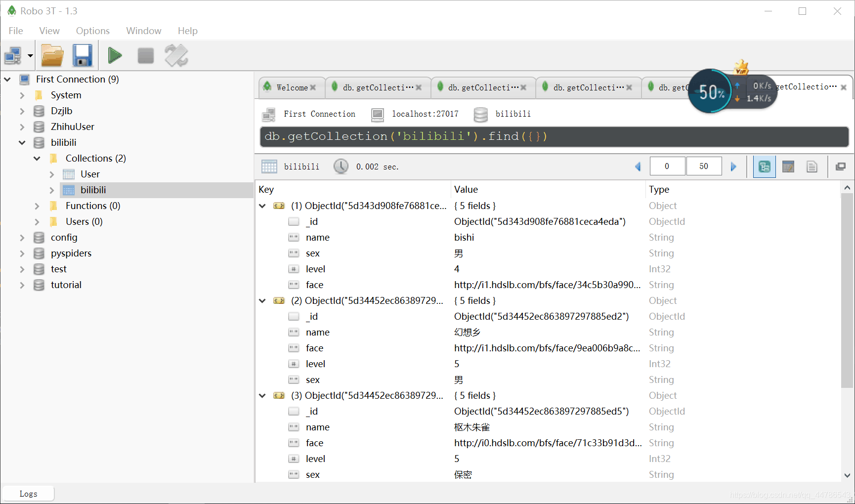Click the face URL starting with 9ea006b9a8c

coord(547,348)
